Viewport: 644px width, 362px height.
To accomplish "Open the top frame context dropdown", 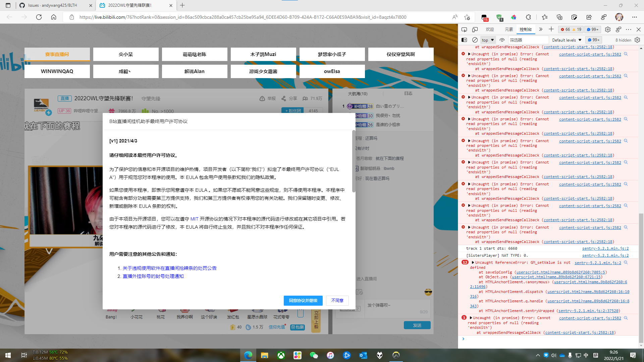I will coord(488,40).
